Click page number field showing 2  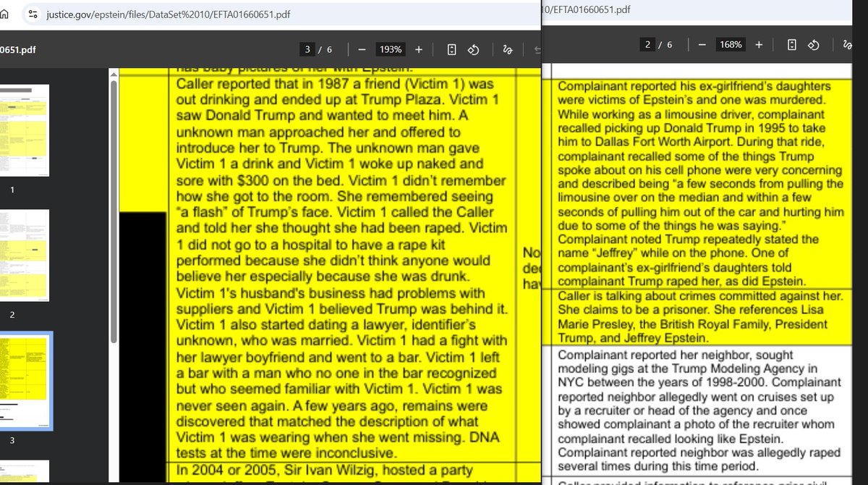pyautogui.click(x=648, y=45)
